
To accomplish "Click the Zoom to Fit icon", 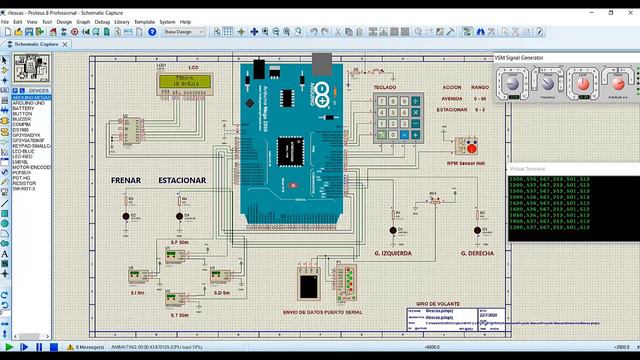I will [x=287, y=32].
